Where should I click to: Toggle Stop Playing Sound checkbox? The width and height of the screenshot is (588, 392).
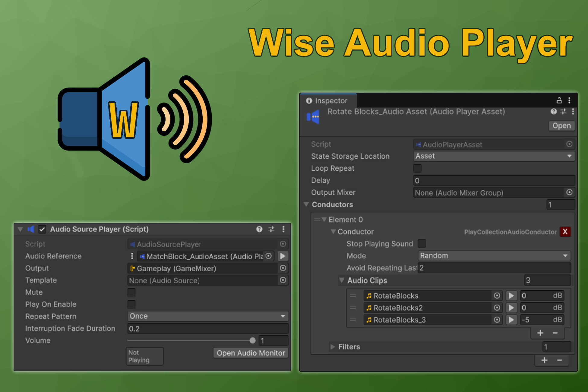click(x=422, y=244)
